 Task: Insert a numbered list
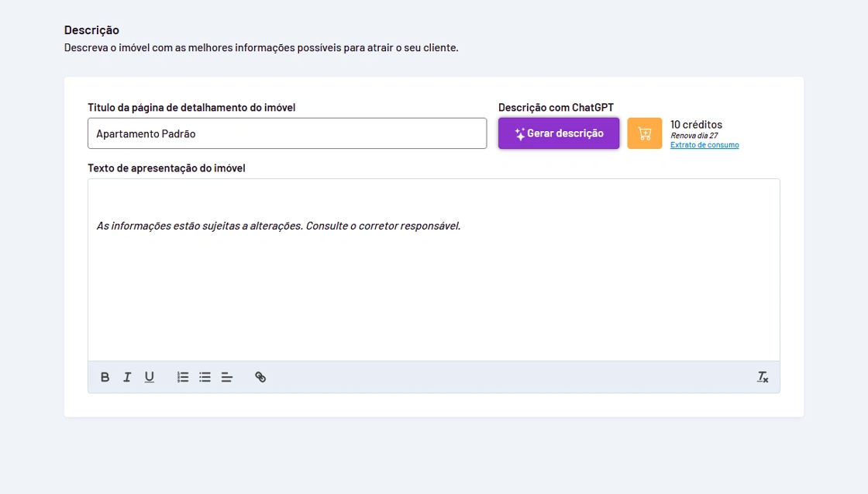tap(183, 377)
